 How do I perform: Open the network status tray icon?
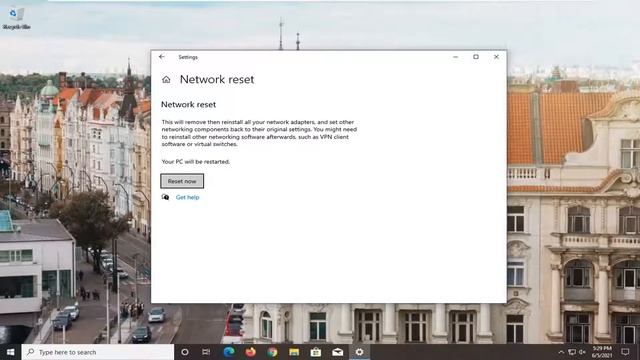click(572, 352)
